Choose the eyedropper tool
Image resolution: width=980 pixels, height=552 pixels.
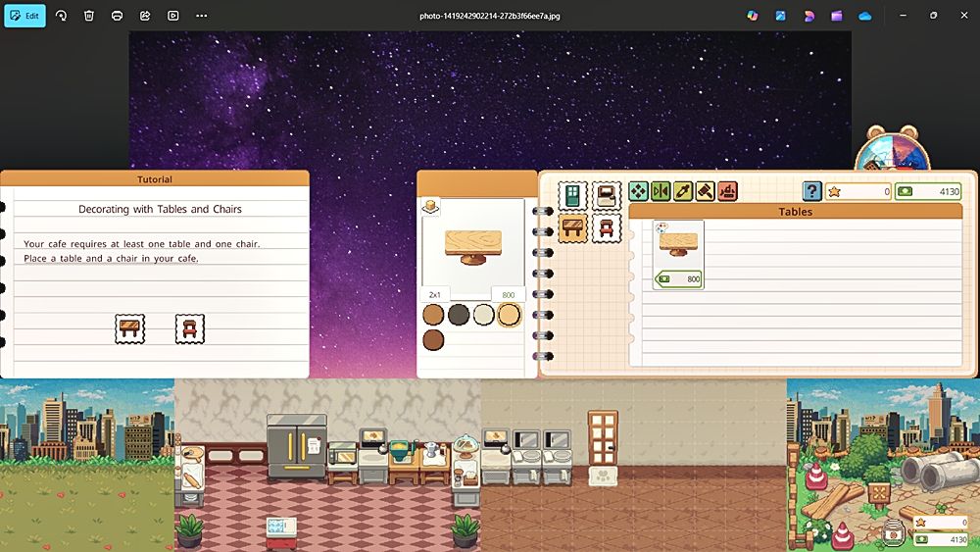coord(683,190)
